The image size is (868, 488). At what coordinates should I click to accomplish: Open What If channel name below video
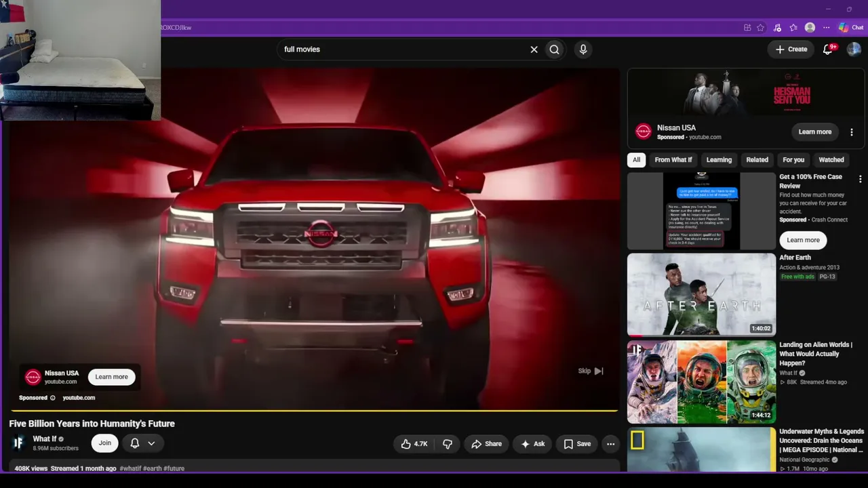(45, 439)
